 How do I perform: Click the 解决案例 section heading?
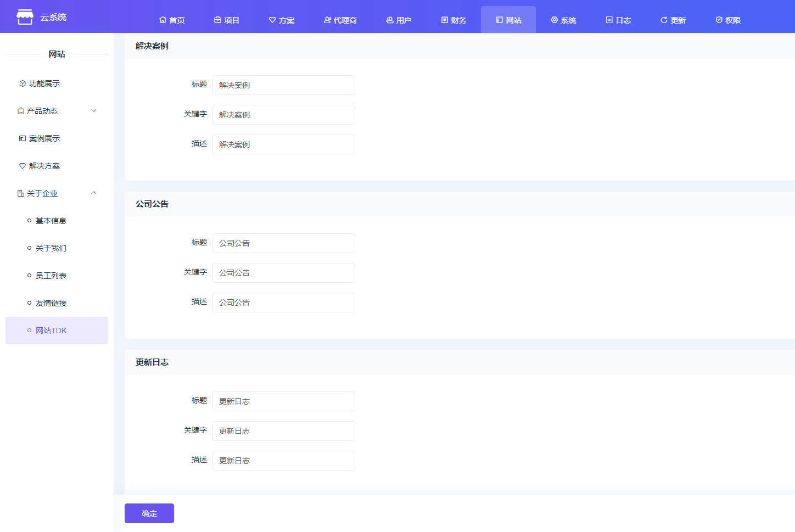click(152, 46)
